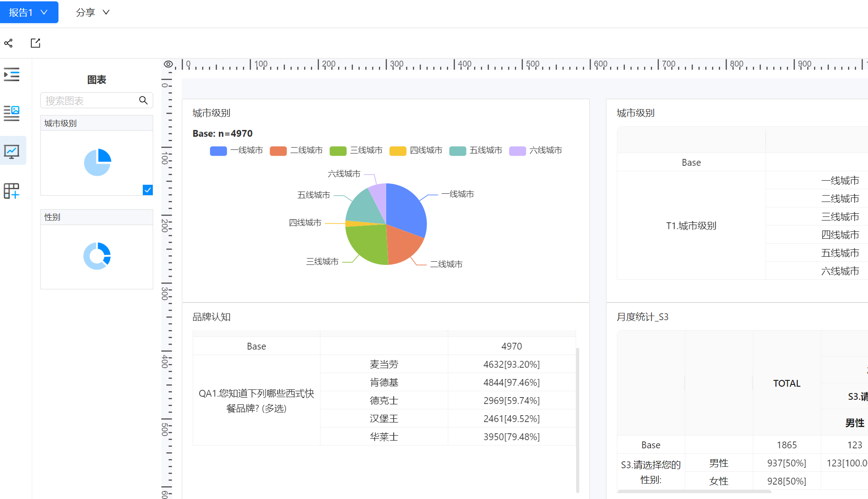Screen dimensions: 868x499
Task: Toggle 二线城市 legend swatch
Action: coord(278,151)
